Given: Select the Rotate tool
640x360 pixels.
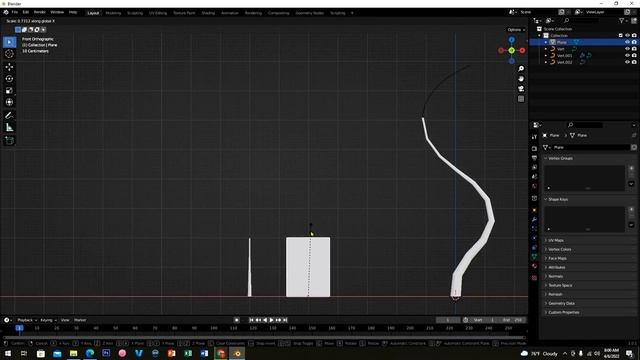Looking at the screenshot, I should click(x=9, y=79).
